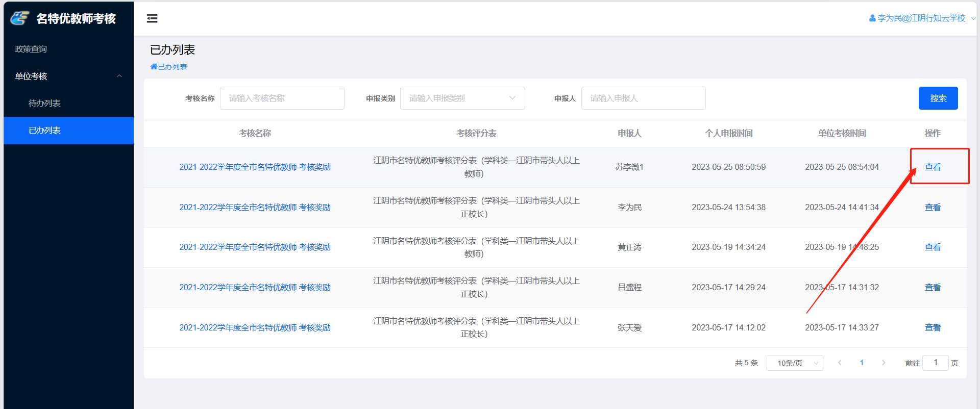The image size is (980, 409).
Task: Switch to 待办列表 in sidebar
Action: pyautogui.click(x=44, y=103)
